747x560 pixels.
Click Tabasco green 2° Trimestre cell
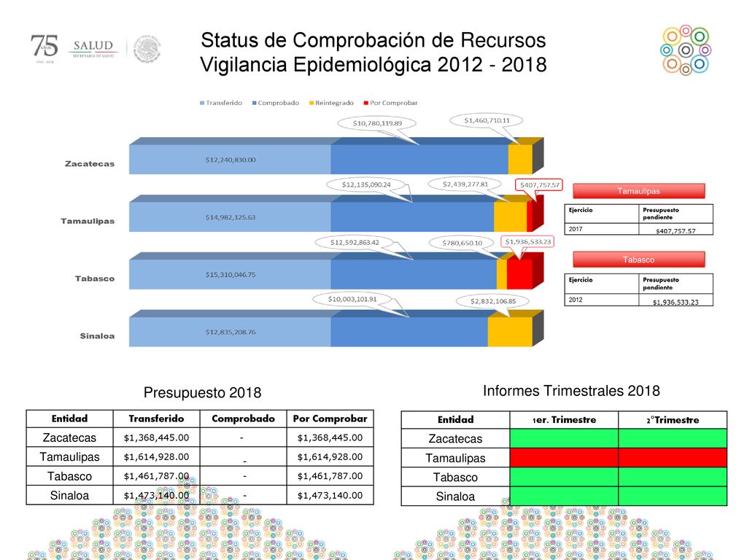[x=673, y=477]
